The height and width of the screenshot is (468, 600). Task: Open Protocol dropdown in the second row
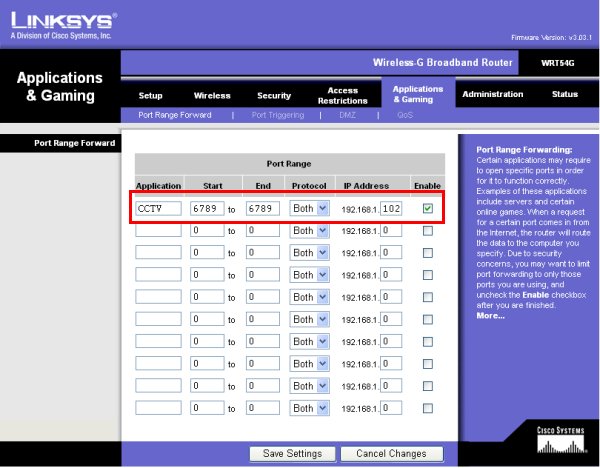309,231
